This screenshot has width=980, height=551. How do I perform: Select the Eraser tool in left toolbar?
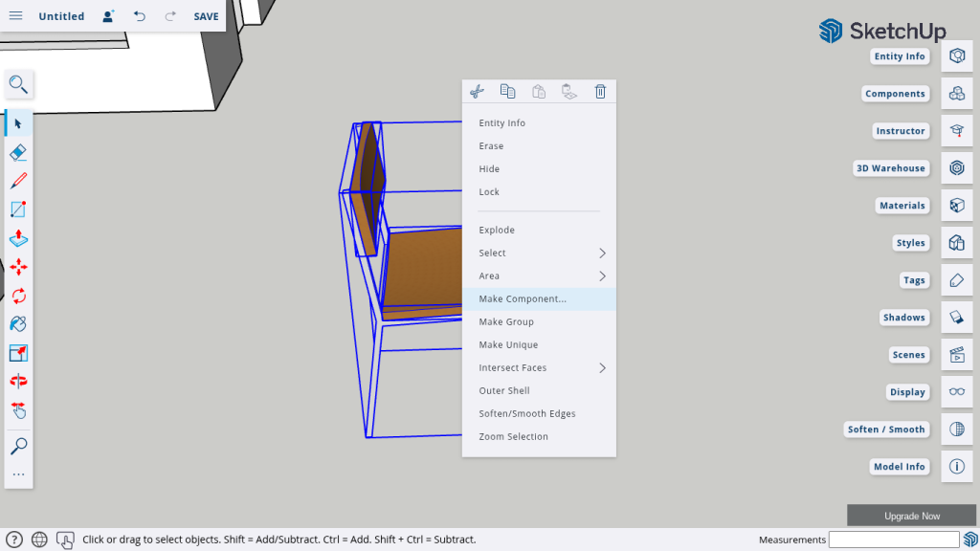(18, 152)
